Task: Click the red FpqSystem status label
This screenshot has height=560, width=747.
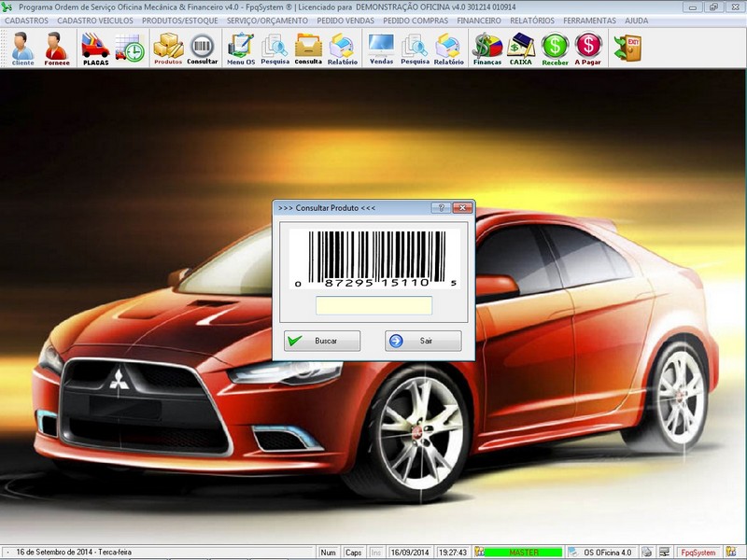Action: tap(698, 553)
